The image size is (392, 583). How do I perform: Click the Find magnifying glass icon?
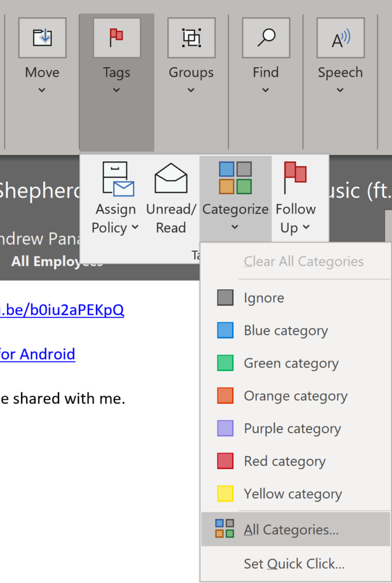click(x=266, y=38)
